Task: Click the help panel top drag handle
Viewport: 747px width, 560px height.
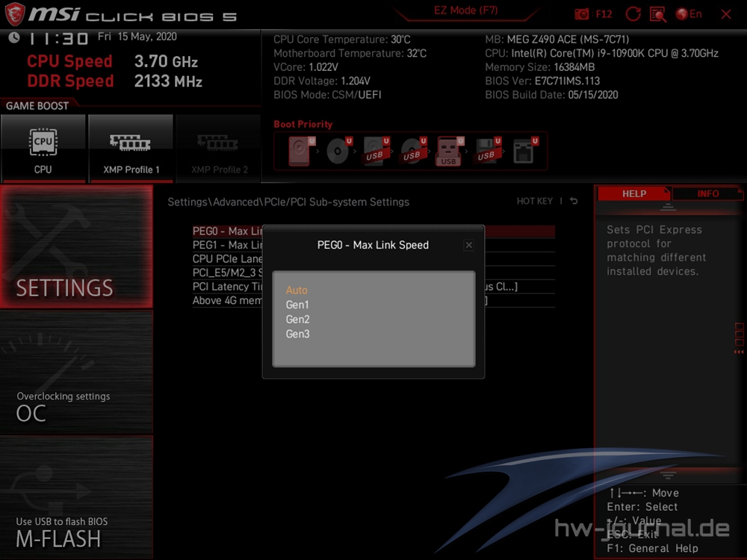Action: point(668,208)
